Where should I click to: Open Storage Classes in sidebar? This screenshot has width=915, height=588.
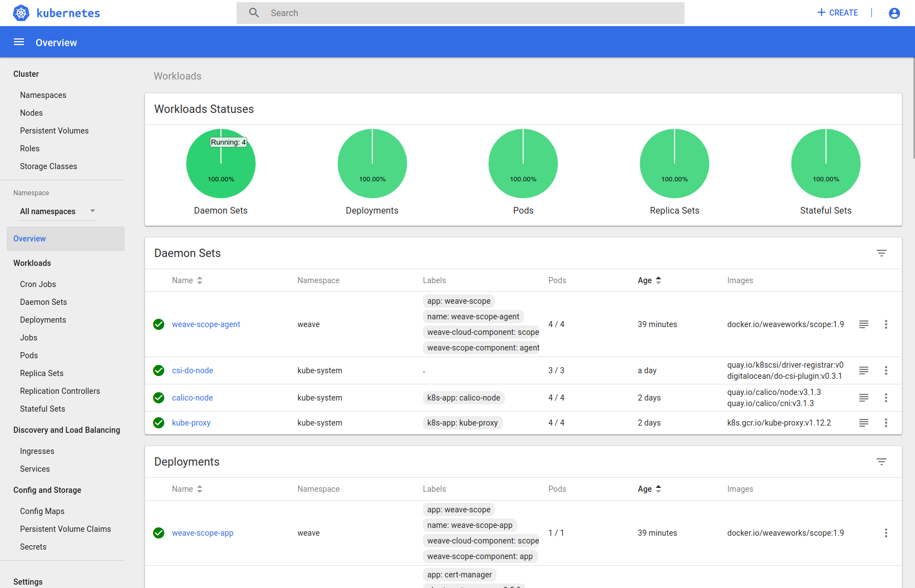(x=48, y=166)
